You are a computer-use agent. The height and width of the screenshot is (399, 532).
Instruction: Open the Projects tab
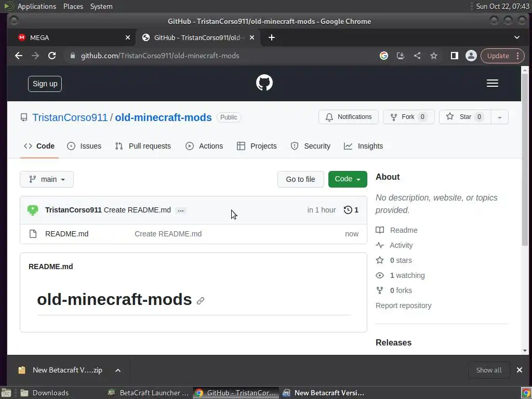[257, 146]
